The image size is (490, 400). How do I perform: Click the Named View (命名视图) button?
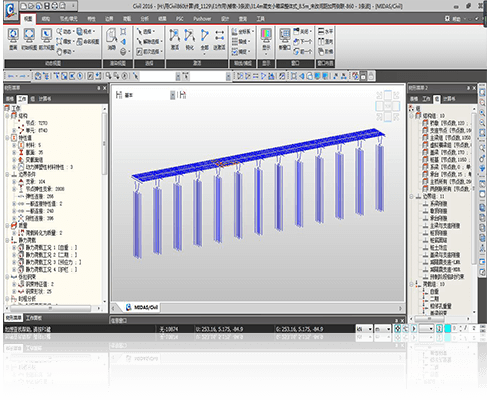88,42
